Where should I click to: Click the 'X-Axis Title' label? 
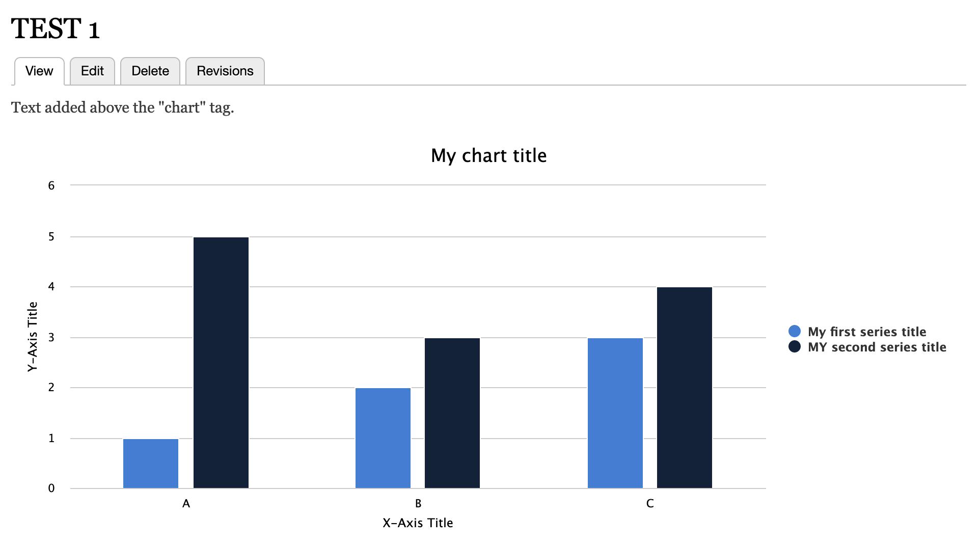click(418, 523)
